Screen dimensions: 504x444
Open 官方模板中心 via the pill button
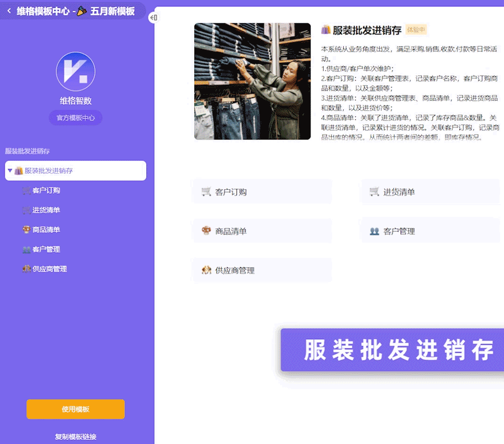(75, 118)
